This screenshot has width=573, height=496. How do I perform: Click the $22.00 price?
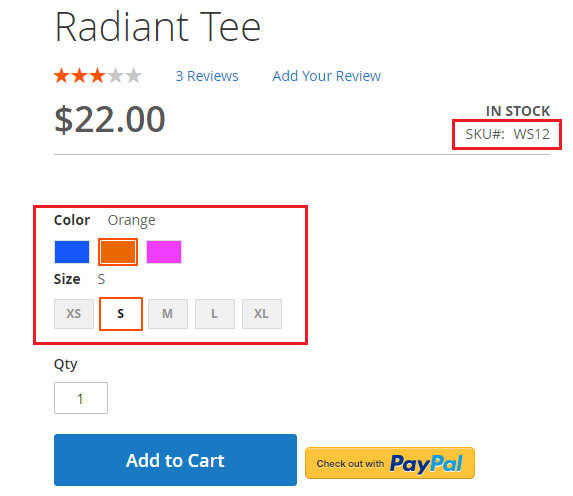110,120
